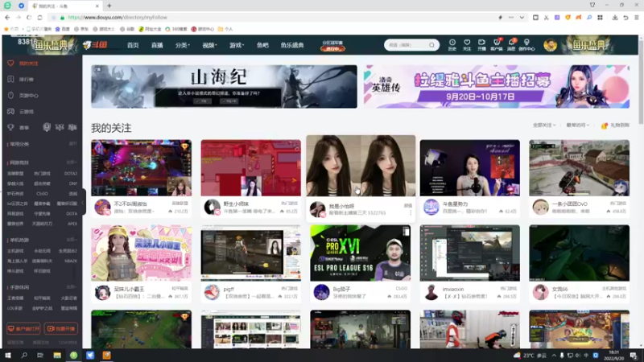Open the 山海纪 banner ad
Image resolution: width=644 pixels, height=362 pixels.
224,87
